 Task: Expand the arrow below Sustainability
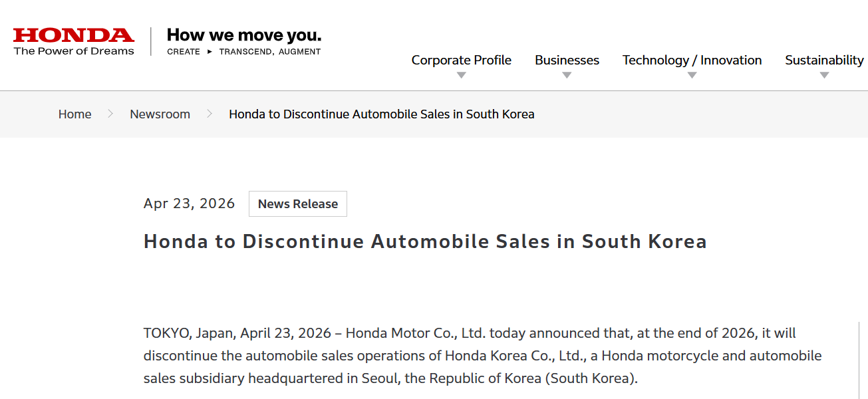coord(824,75)
